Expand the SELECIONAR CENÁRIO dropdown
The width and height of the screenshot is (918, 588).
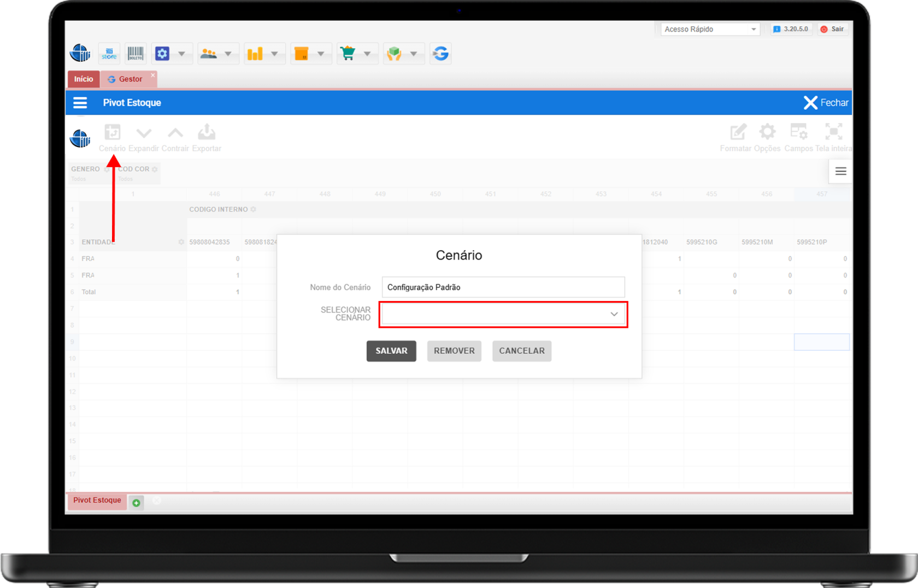pos(503,314)
